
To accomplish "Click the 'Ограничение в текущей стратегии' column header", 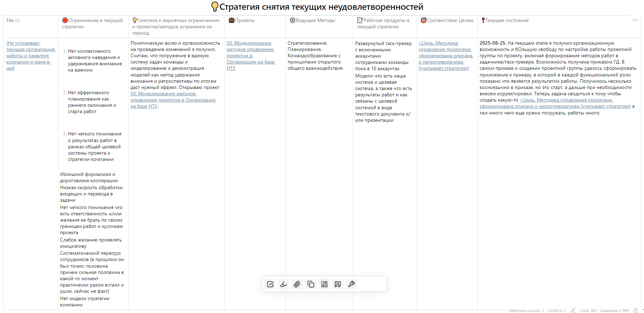I will [x=92, y=23].
